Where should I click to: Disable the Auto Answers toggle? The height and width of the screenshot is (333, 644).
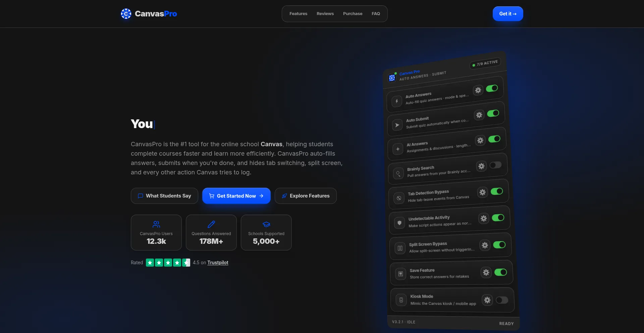tap(492, 88)
